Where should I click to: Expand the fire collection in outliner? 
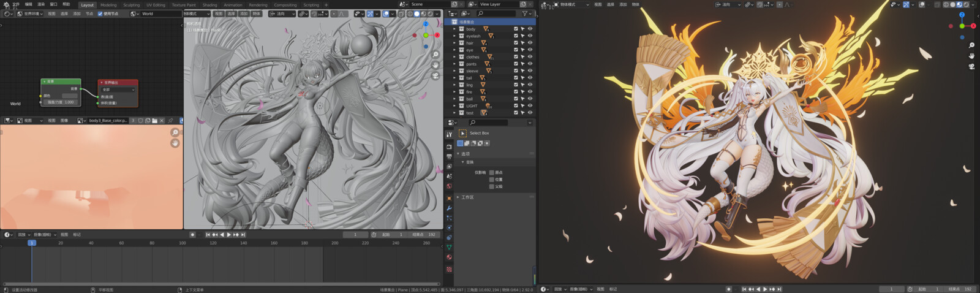pyautogui.click(x=454, y=92)
